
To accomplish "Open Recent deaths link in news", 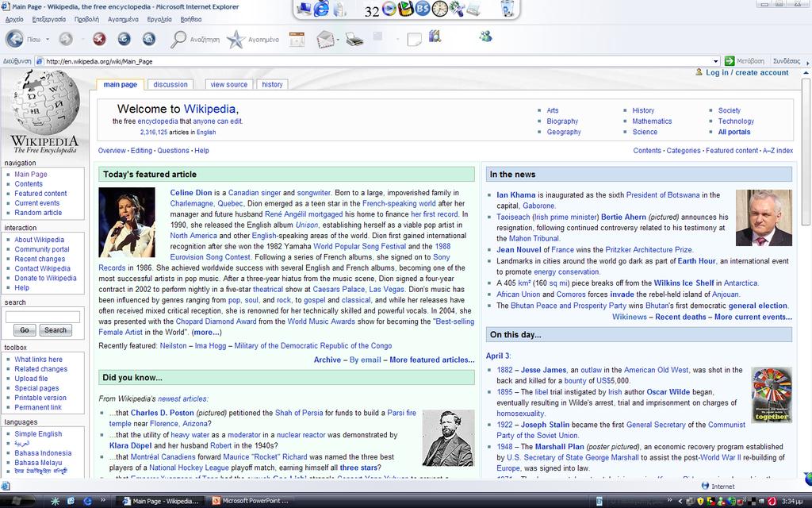I will pos(680,317).
